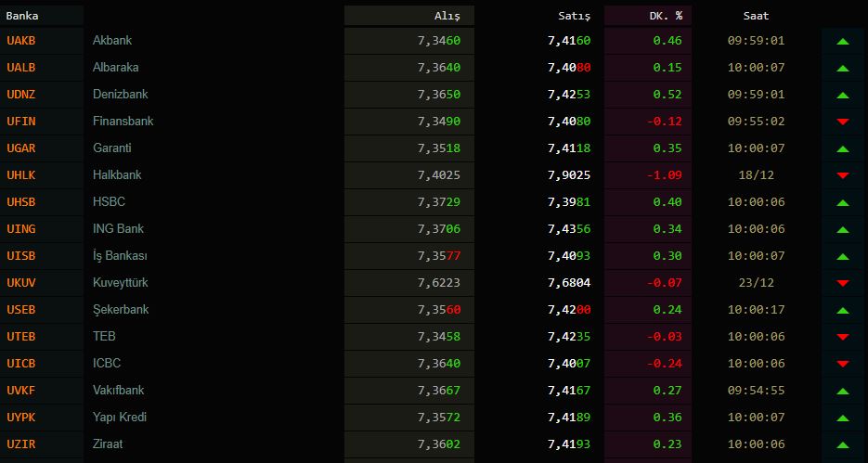
Task: Click the green up arrow for Akbank
Action: coord(843,42)
